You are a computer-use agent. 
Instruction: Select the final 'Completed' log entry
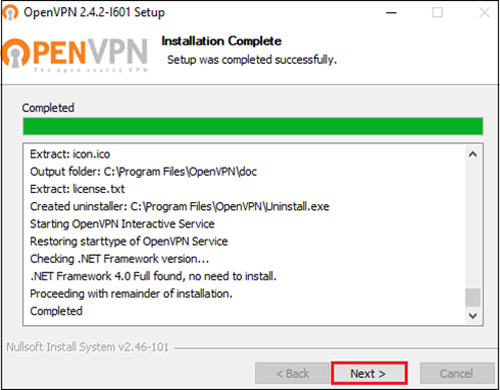(x=56, y=311)
